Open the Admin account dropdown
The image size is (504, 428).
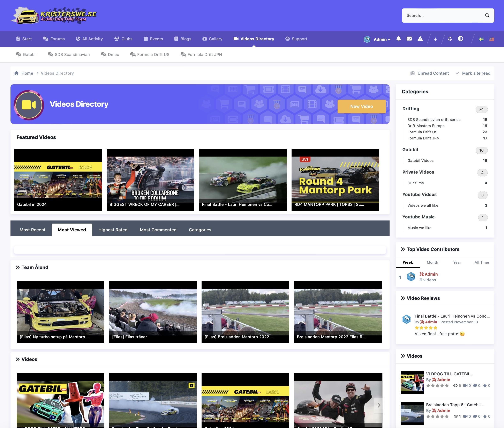(381, 39)
